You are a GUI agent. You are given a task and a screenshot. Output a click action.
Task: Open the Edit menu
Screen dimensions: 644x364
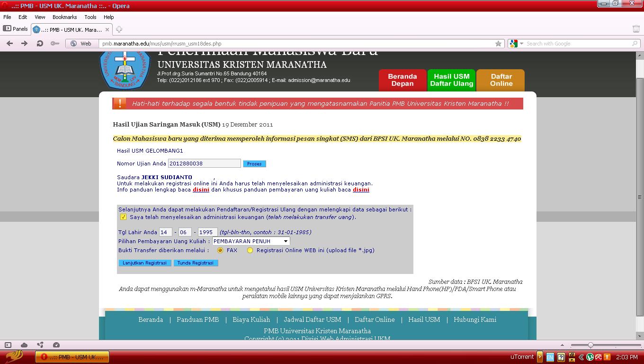pos(23,17)
